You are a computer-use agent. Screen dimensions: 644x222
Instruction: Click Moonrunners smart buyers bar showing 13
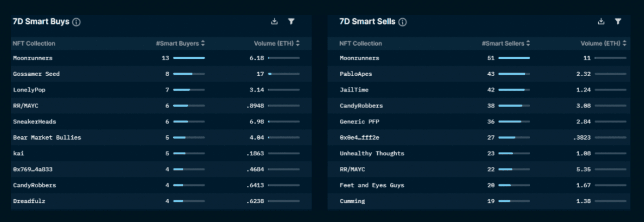[189, 58]
